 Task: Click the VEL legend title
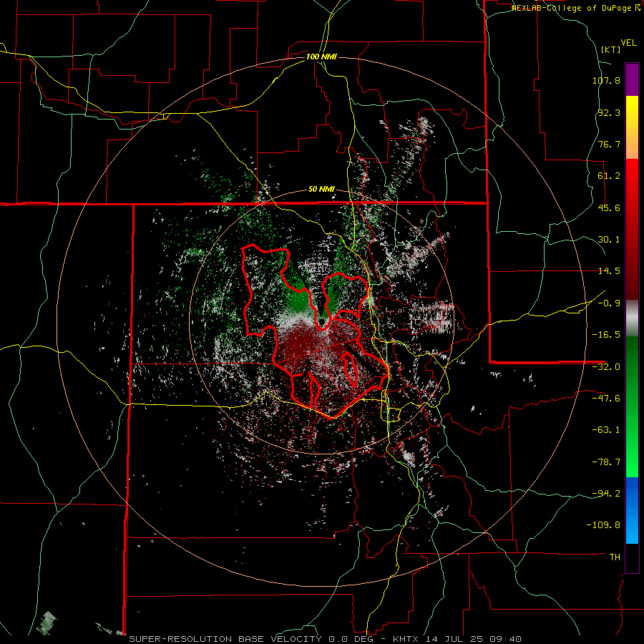coord(628,43)
